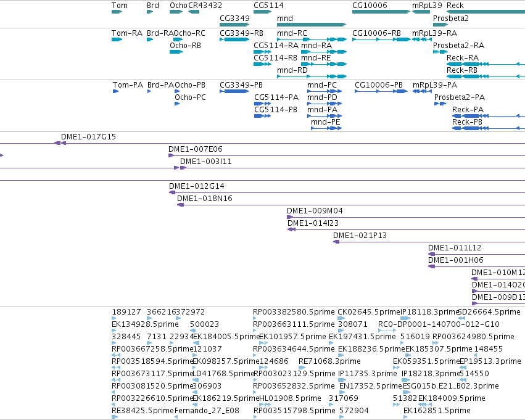Click the mnd-PE protein label
525x420 pixels.
326,122
